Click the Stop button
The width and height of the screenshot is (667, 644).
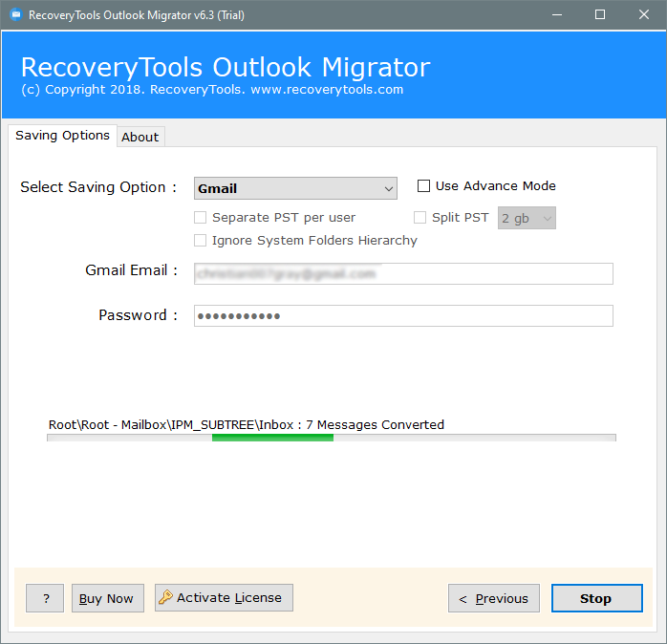pyautogui.click(x=597, y=598)
